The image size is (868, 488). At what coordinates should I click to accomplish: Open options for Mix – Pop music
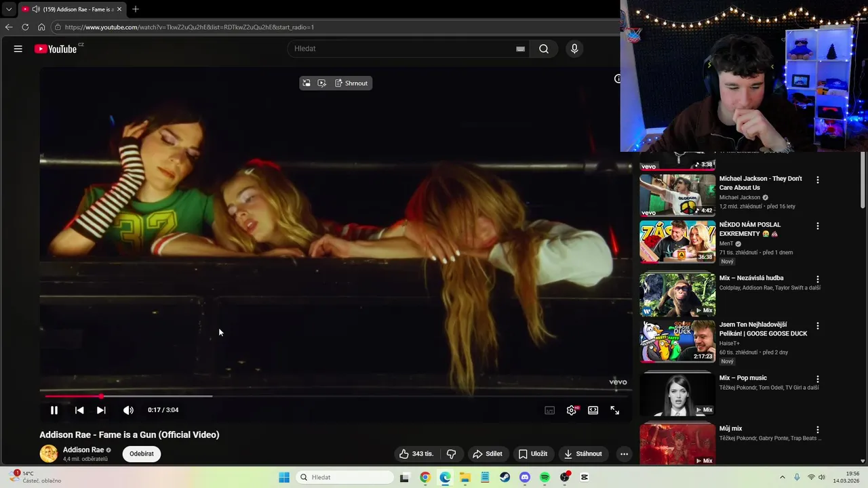[x=818, y=379]
